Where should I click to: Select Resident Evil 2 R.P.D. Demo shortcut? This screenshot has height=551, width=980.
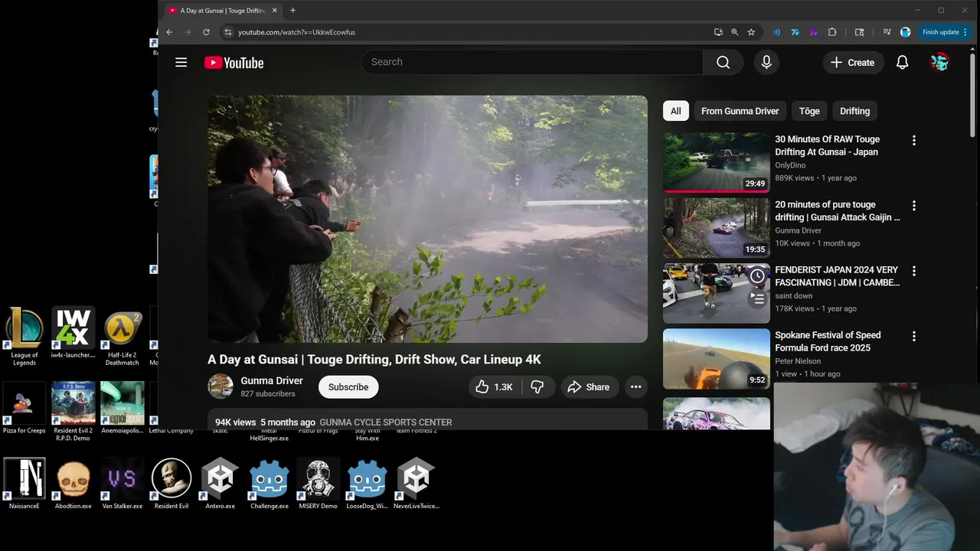click(x=73, y=412)
